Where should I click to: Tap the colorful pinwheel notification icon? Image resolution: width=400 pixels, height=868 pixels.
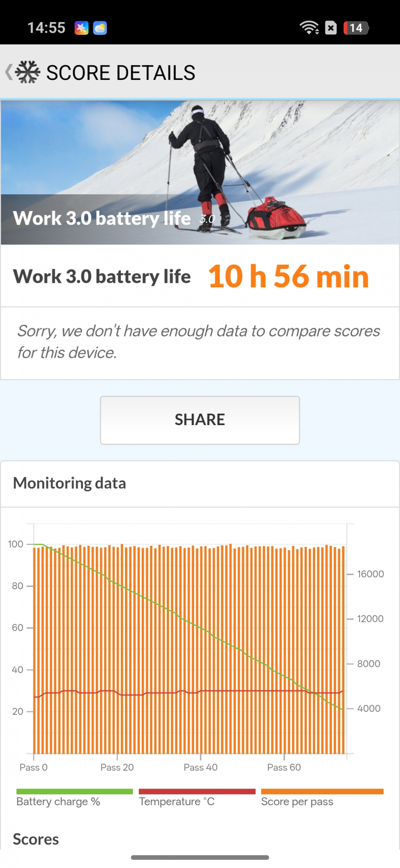pos(81,28)
